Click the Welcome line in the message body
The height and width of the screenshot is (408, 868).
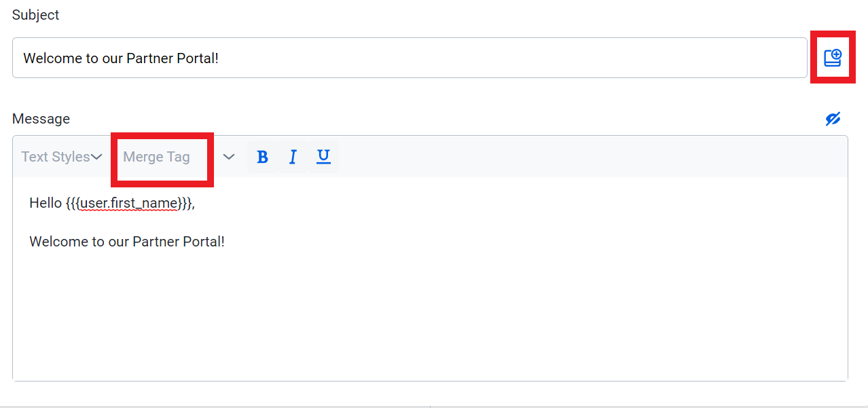click(x=127, y=242)
